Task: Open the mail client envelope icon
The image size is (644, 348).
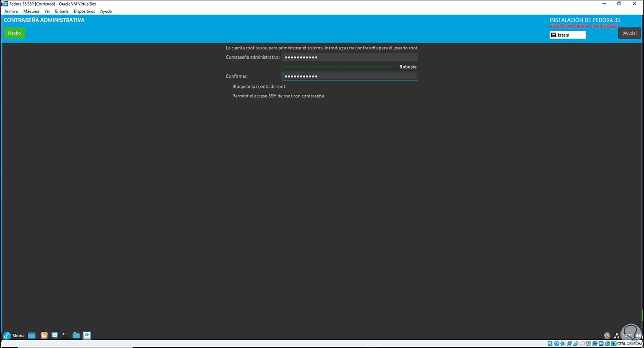Action: [x=55, y=335]
